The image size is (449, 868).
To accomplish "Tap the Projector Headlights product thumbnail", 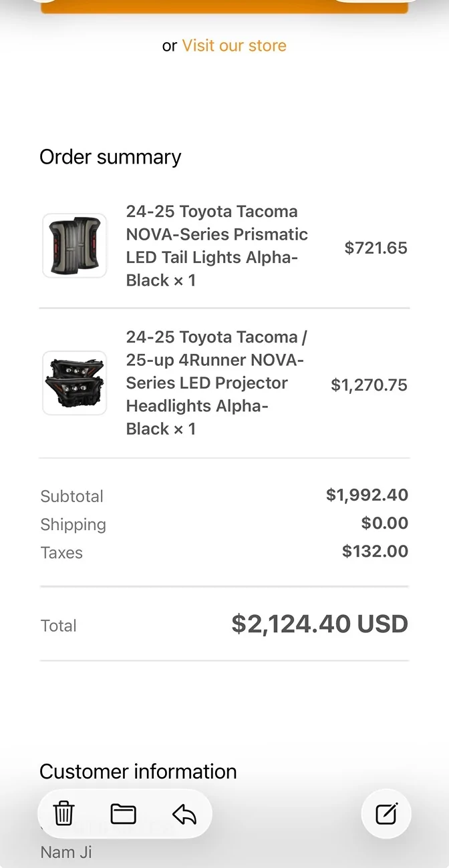I will click(x=74, y=383).
